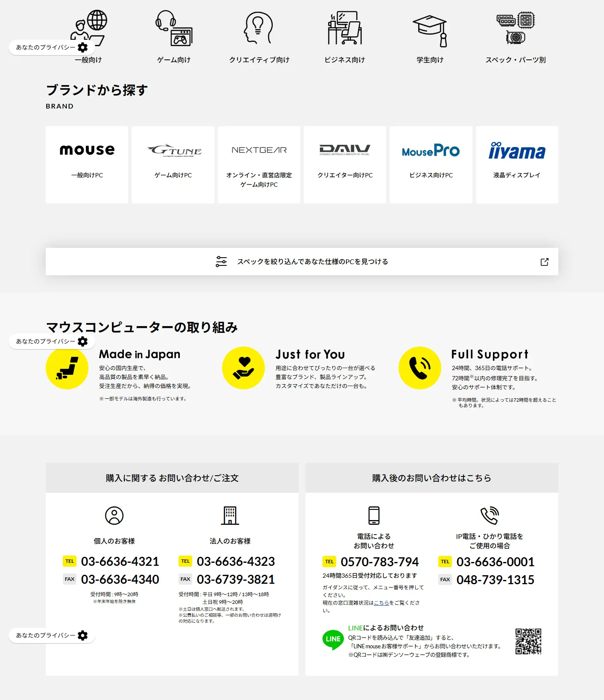Click privacy gear beside the マウスコンピューター heading
Viewport: 604px width, 700px height.
pos(83,341)
